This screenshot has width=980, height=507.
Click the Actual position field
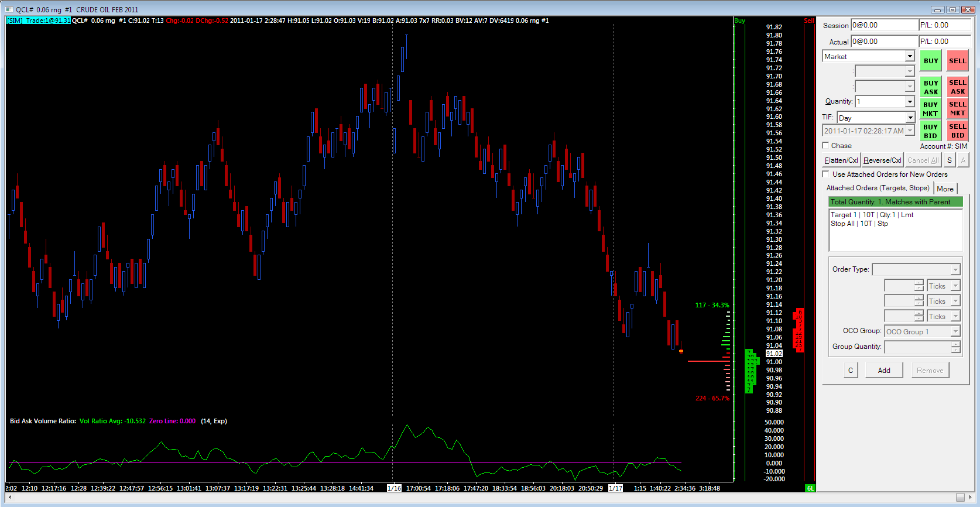tap(884, 42)
